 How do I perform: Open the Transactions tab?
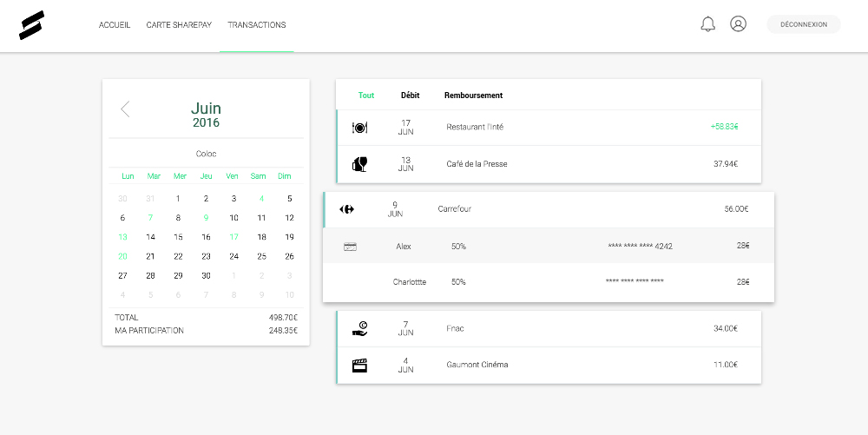257,25
